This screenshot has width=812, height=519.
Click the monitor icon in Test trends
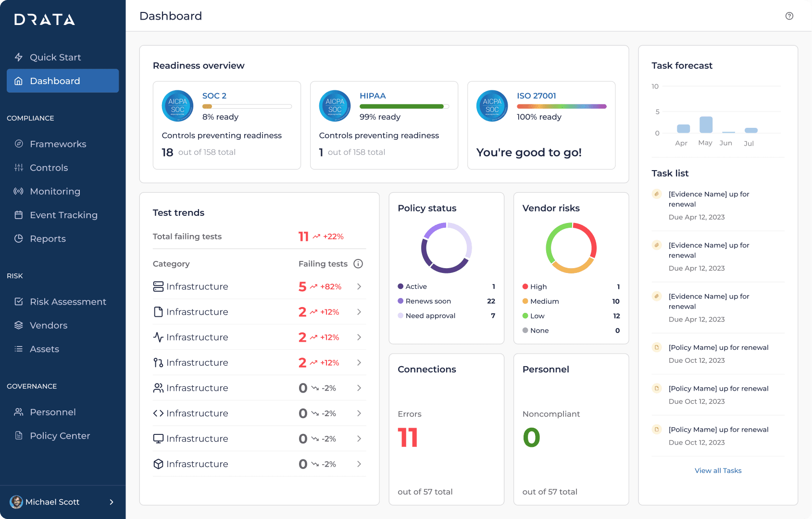[158, 439]
